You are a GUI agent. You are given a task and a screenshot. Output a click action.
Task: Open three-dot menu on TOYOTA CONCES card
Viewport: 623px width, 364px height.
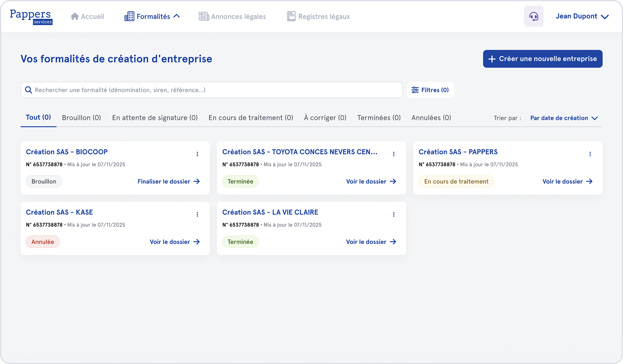click(394, 154)
